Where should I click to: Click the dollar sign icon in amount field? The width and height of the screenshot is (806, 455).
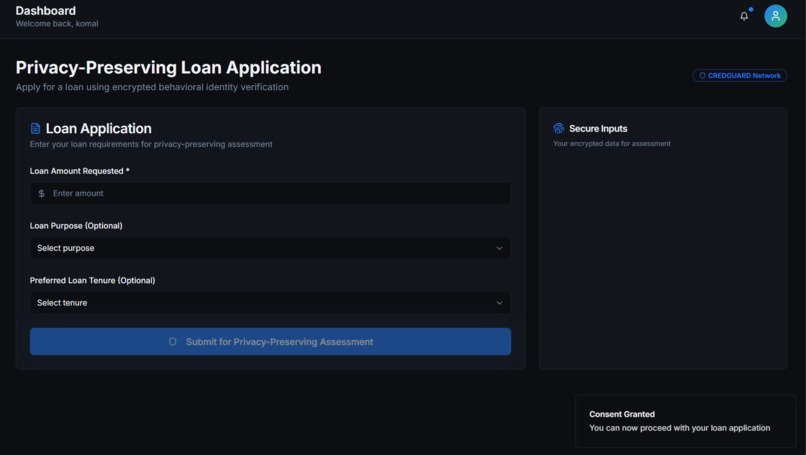point(41,193)
